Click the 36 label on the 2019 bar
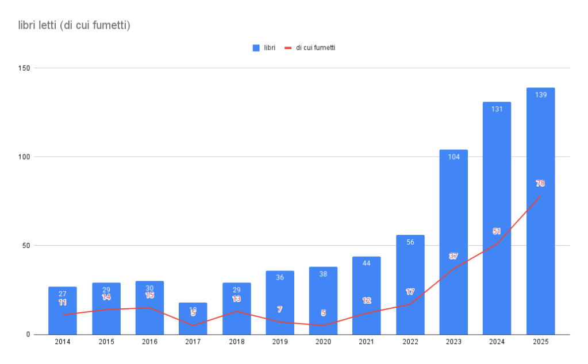588x364 pixels. pos(280,278)
